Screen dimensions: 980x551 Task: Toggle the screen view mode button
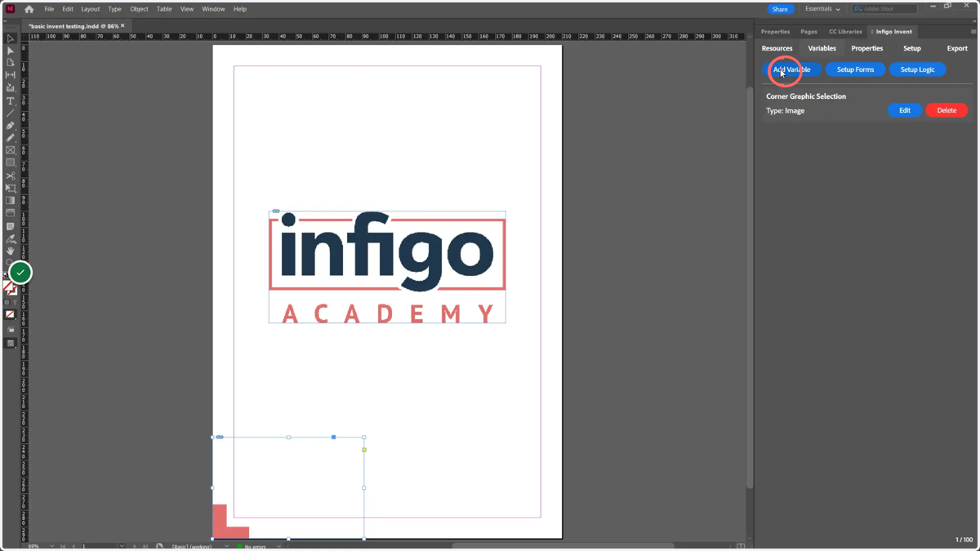(x=11, y=344)
